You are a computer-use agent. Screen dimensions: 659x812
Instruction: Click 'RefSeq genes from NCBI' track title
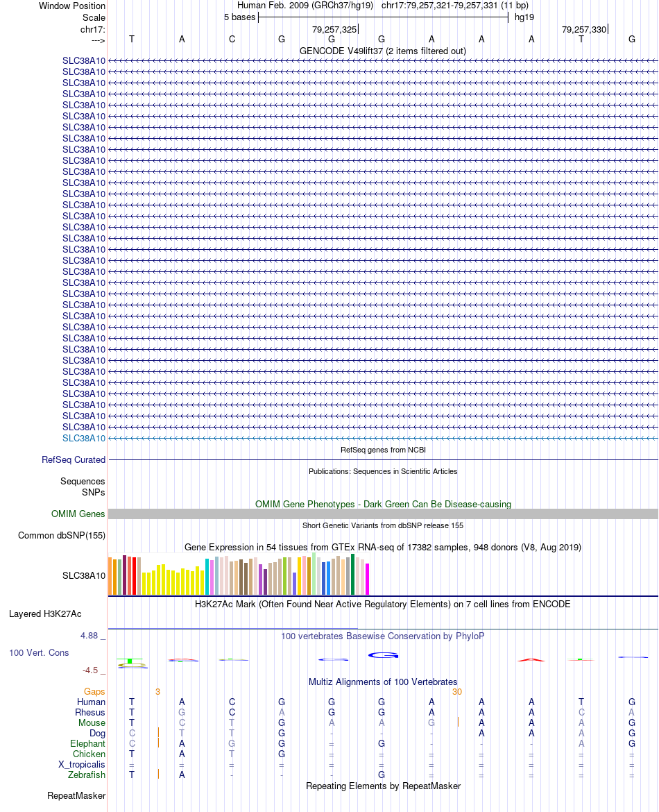tap(383, 450)
